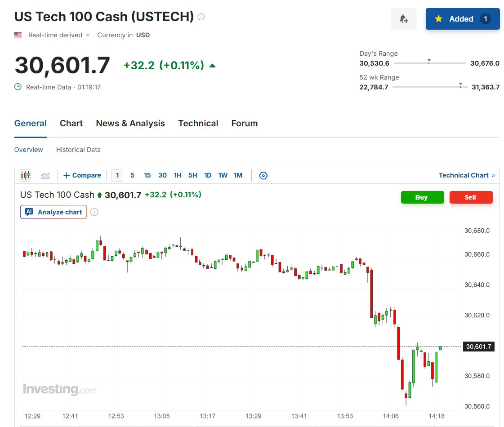The width and height of the screenshot is (504, 427).
Task: Click the 30,601.7 current price label on axis
Action: 478,347
